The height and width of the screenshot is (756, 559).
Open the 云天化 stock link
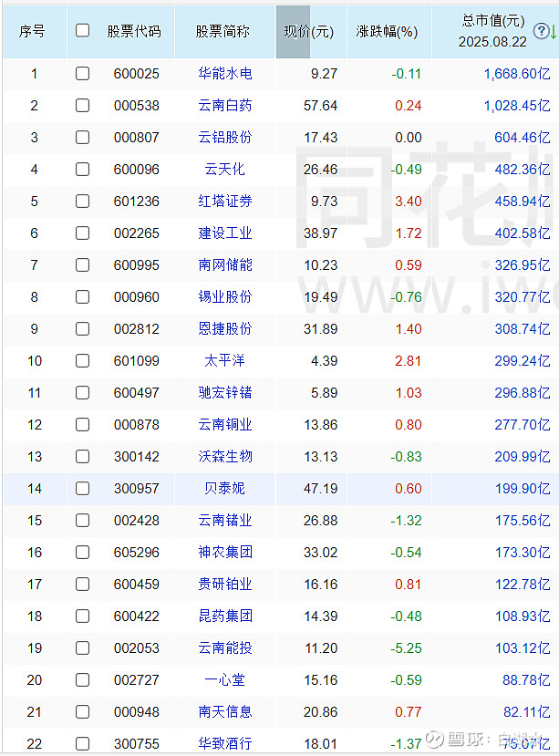click(224, 170)
